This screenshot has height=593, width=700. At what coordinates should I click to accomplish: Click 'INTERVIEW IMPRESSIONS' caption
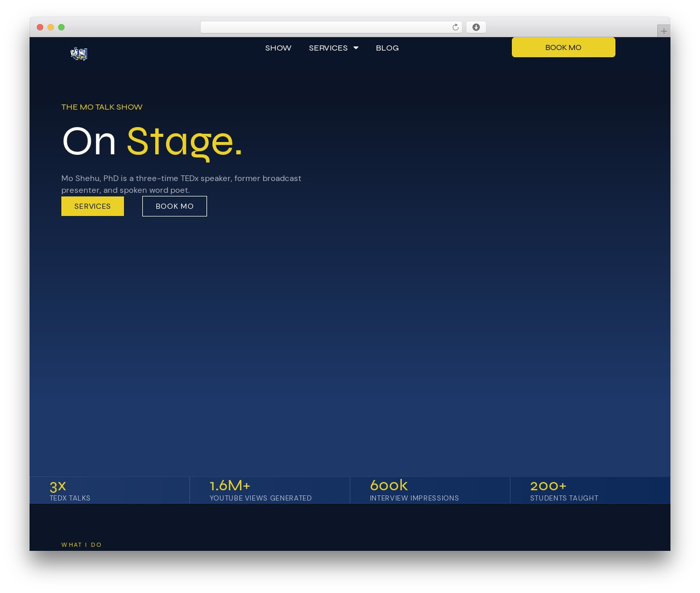click(415, 498)
